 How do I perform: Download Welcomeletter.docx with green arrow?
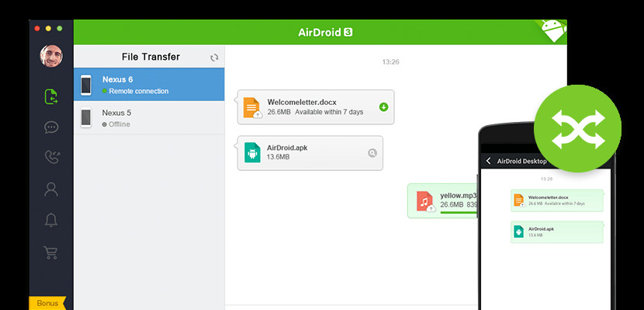pos(383,107)
